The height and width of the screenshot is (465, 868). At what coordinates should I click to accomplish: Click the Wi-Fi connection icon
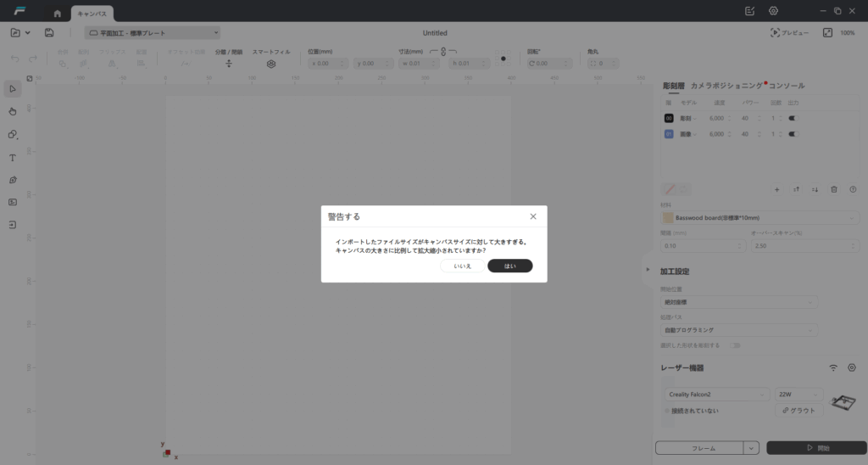833,367
